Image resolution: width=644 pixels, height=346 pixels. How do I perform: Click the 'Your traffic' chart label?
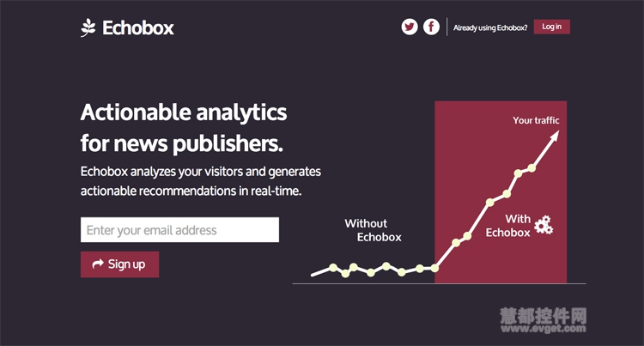536,120
